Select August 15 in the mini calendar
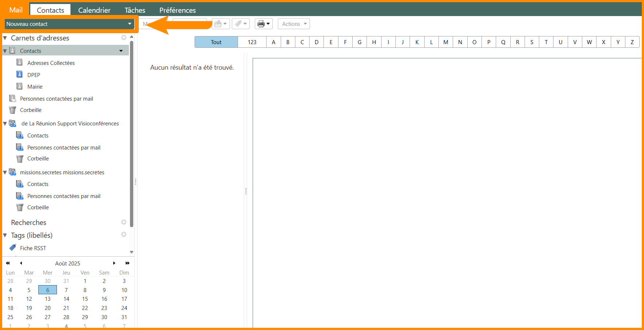 [x=85, y=299]
